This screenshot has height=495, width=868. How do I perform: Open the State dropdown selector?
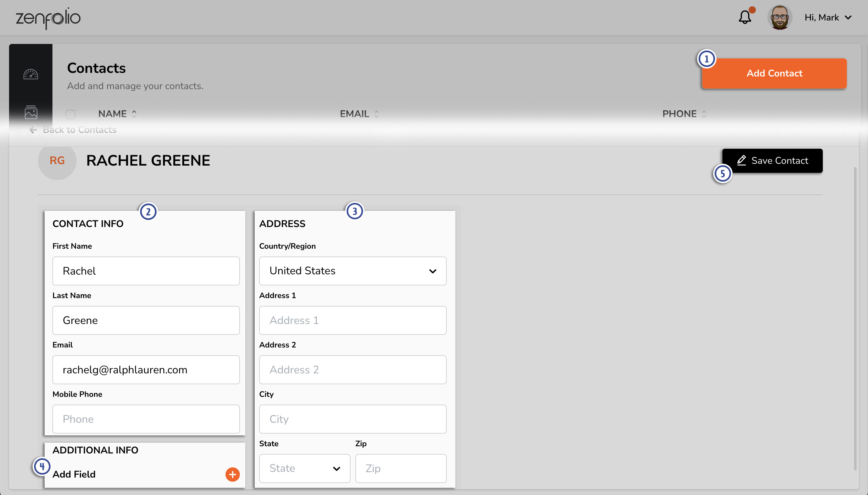pos(304,468)
